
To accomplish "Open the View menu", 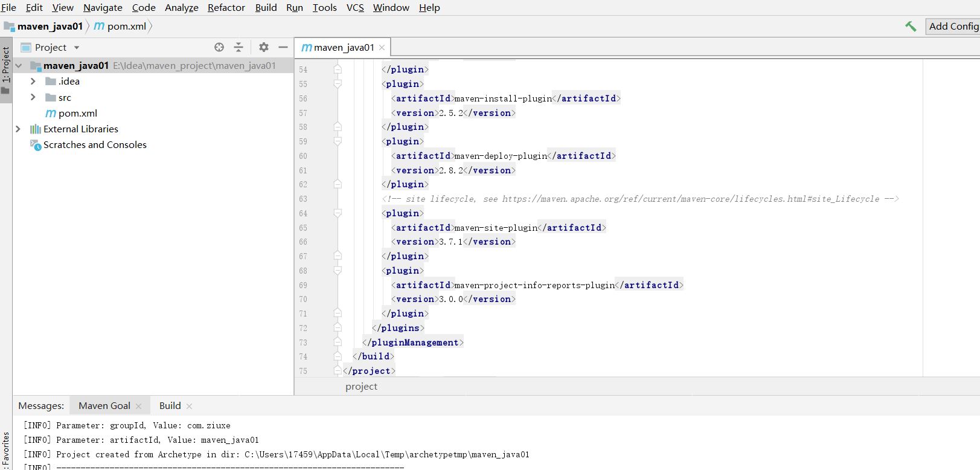I will point(63,7).
